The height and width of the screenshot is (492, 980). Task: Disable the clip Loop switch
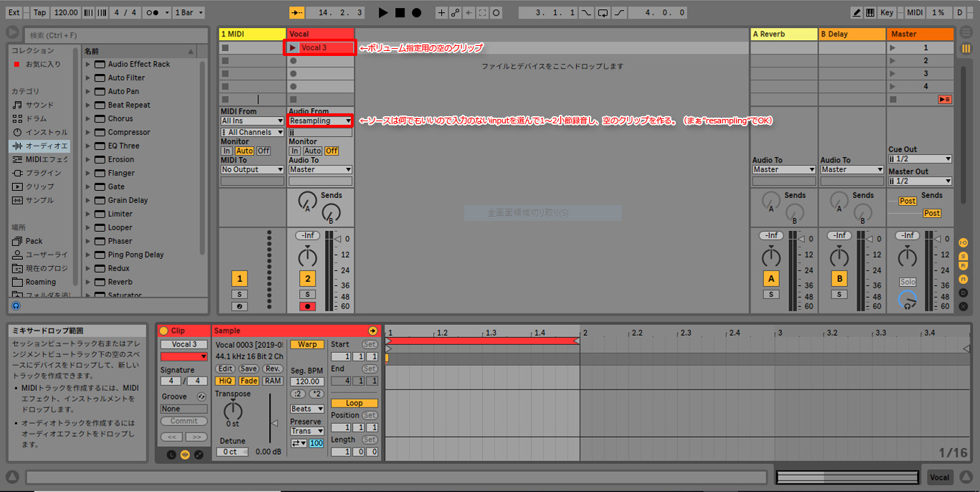pos(354,403)
